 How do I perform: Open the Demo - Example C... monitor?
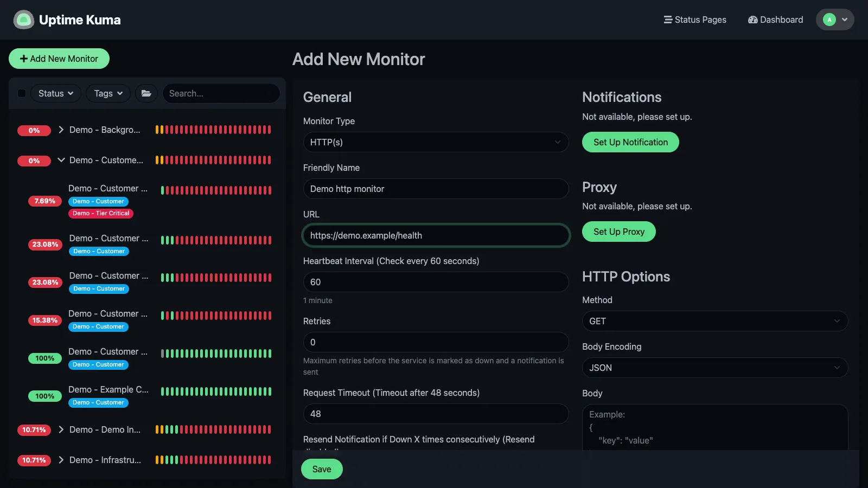point(108,389)
